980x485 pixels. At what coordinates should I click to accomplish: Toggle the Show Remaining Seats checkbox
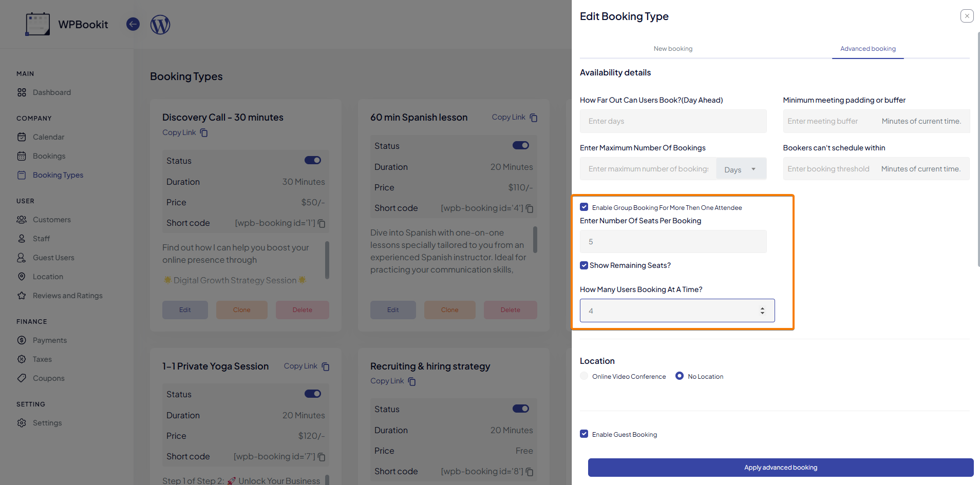coord(584,265)
